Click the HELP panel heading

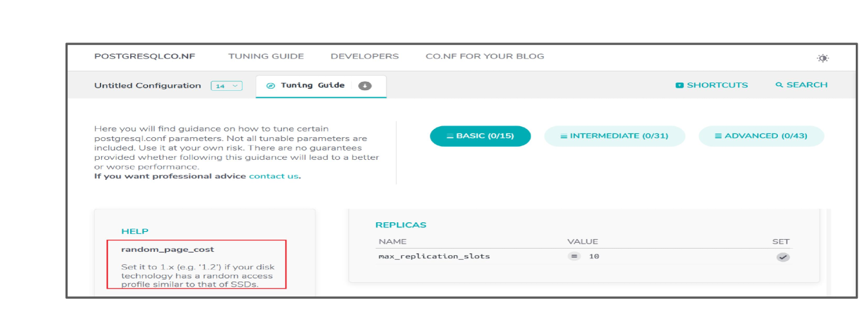[135, 231]
